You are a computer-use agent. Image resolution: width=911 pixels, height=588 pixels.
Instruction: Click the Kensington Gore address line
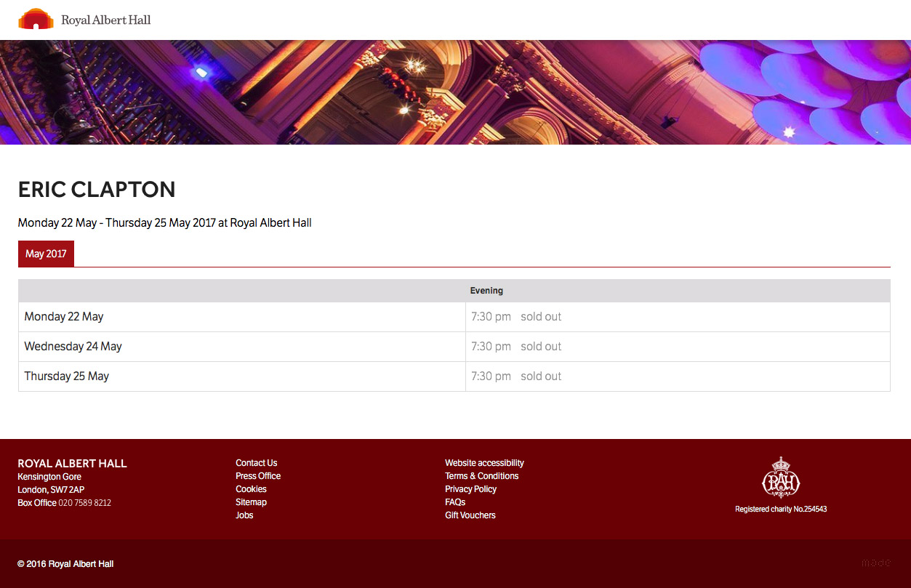pos(49,477)
